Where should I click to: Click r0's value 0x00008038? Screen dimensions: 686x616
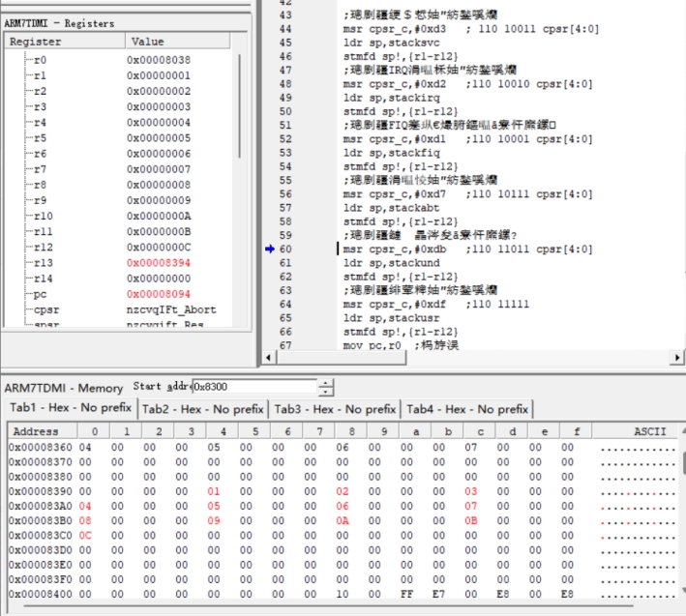tap(159, 60)
